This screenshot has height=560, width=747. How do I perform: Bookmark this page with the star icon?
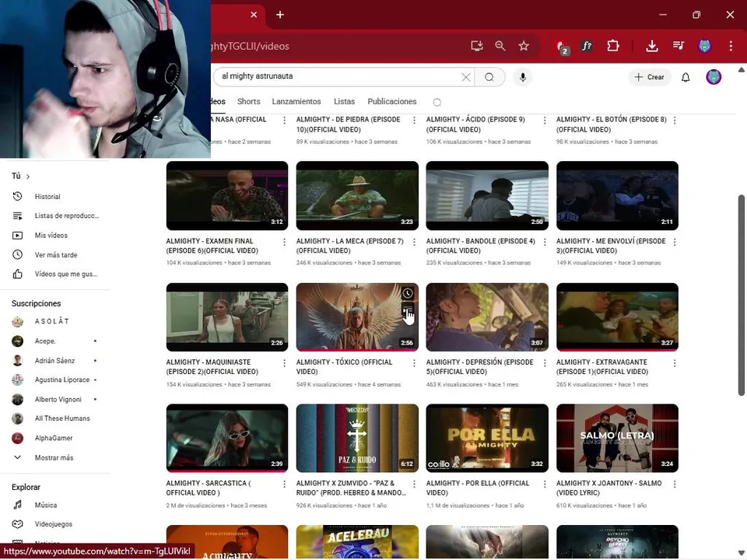coord(524,46)
